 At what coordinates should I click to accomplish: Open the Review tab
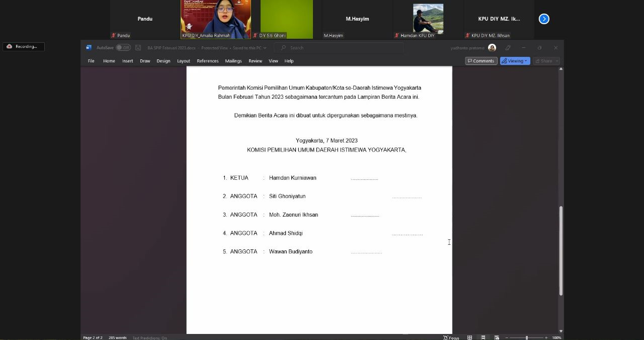point(255,61)
